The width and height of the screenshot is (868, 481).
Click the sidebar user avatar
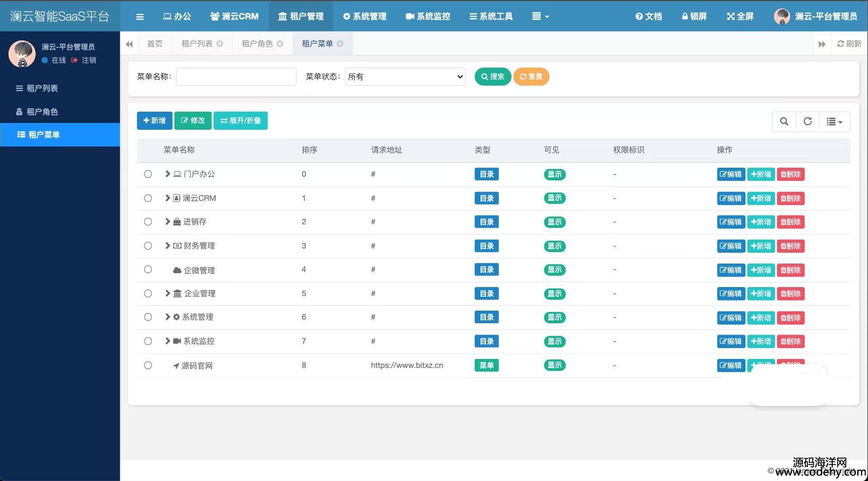(22, 53)
